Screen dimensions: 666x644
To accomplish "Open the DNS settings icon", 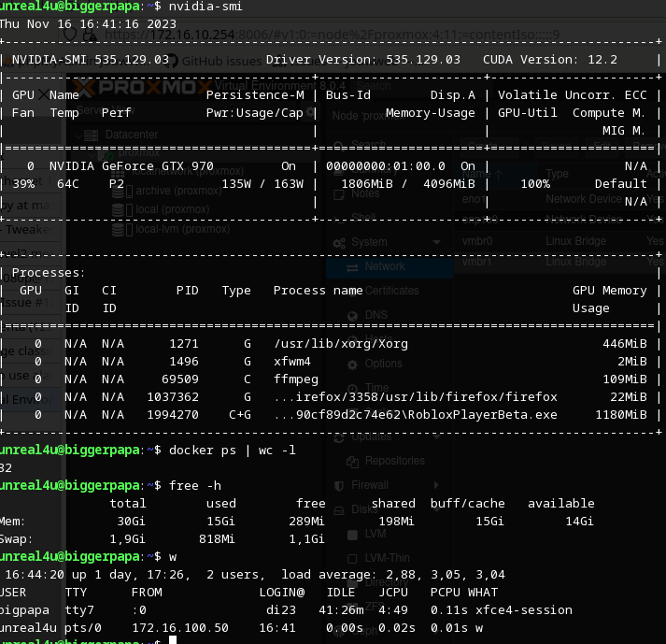I will [352, 315].
